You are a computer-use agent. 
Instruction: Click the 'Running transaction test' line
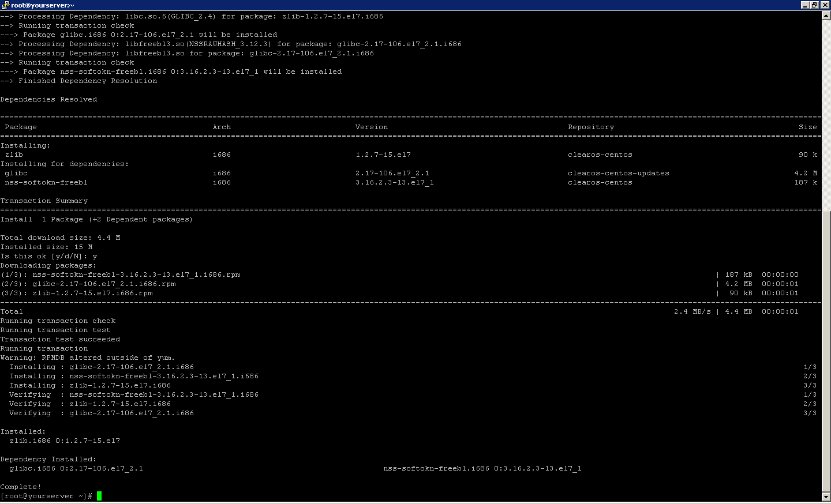click(x=55, y=330)
